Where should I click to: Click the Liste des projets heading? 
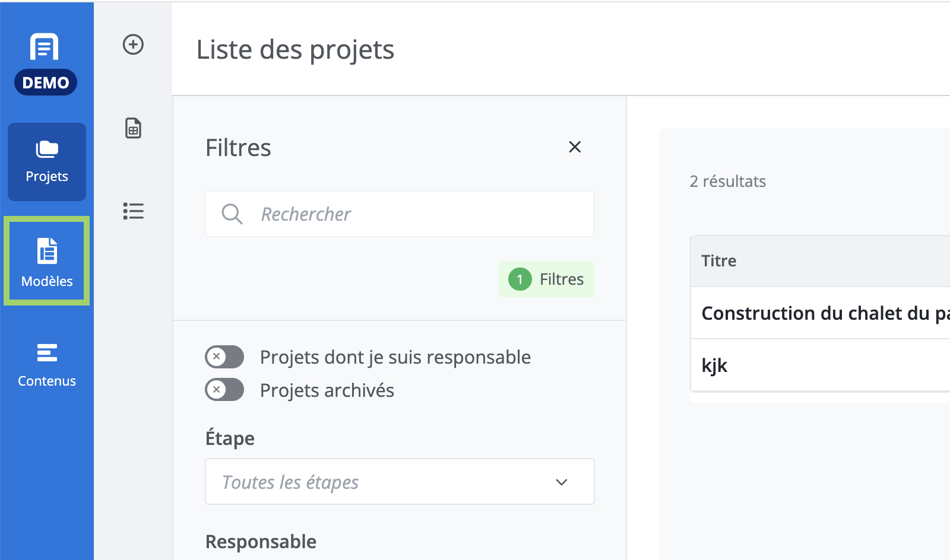click(295, 50)
